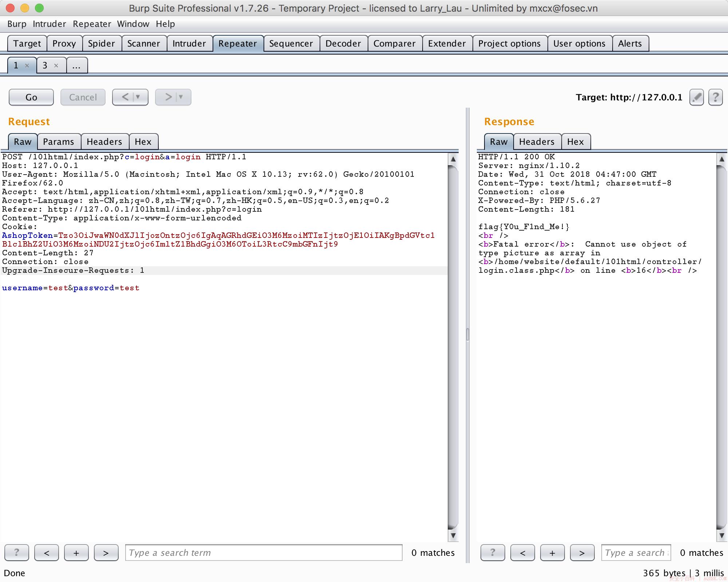Click request search help question button

pos(17,553)
